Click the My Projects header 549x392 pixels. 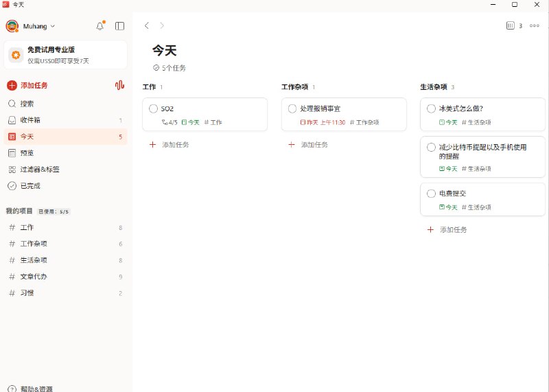[x=19, y=211]
